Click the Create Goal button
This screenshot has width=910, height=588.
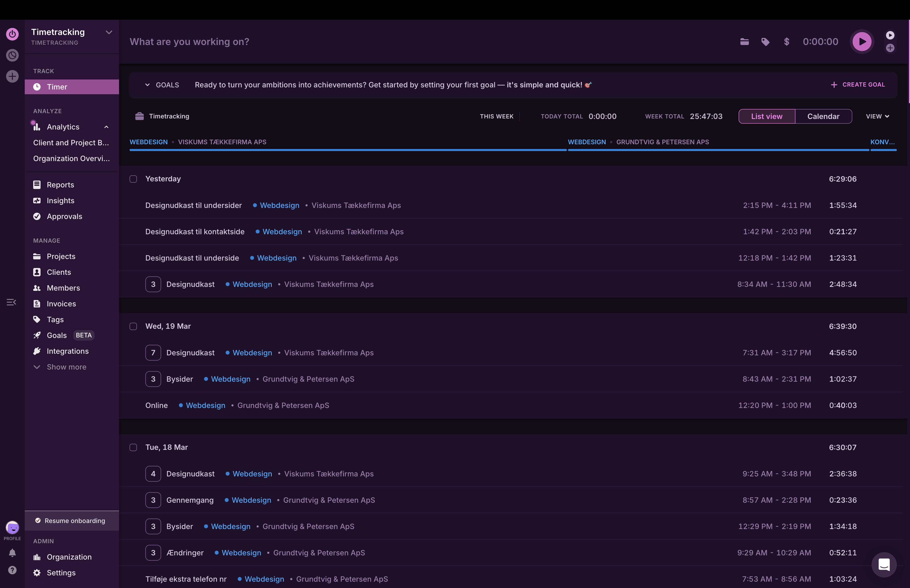[858, 85]
